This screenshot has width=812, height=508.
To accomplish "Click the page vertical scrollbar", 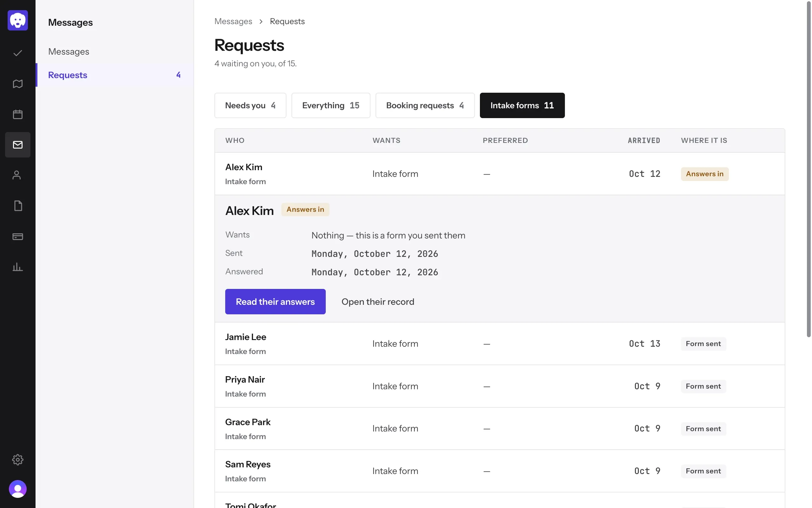I will point(808,169).
